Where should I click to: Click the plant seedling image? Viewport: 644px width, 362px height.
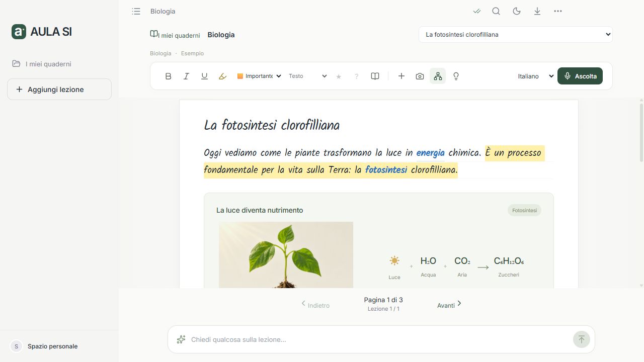click(286, 254)
